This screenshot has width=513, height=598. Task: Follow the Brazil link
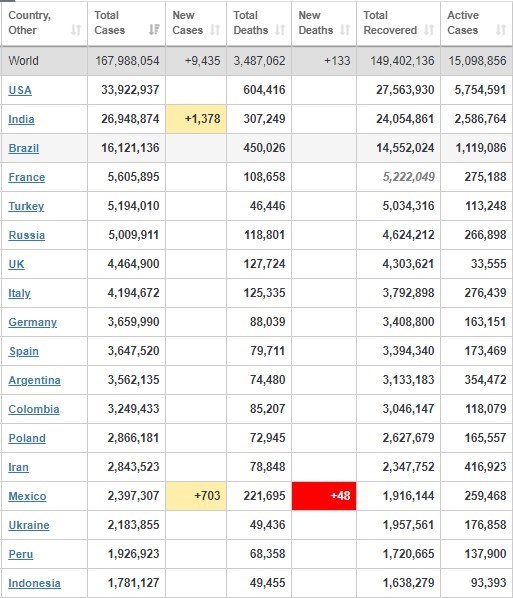[24, 148]
